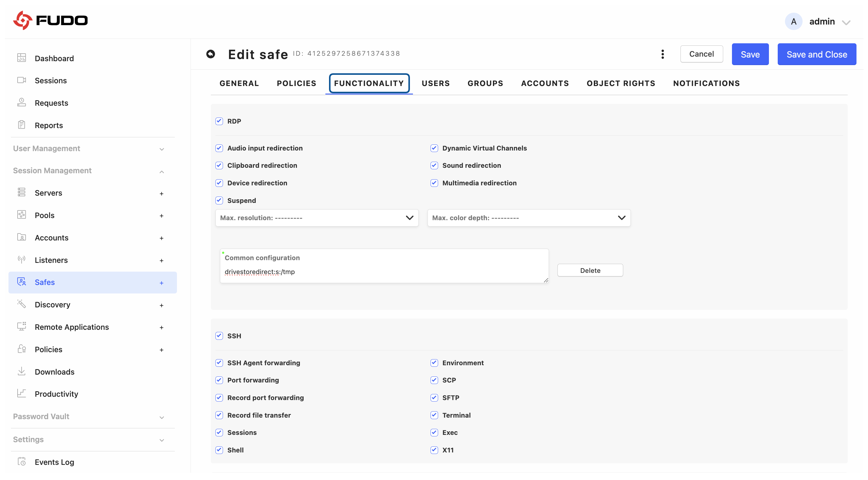868x480 pixels.
Task: Delete the Common configuration entry
Action: tap(590, 270)
